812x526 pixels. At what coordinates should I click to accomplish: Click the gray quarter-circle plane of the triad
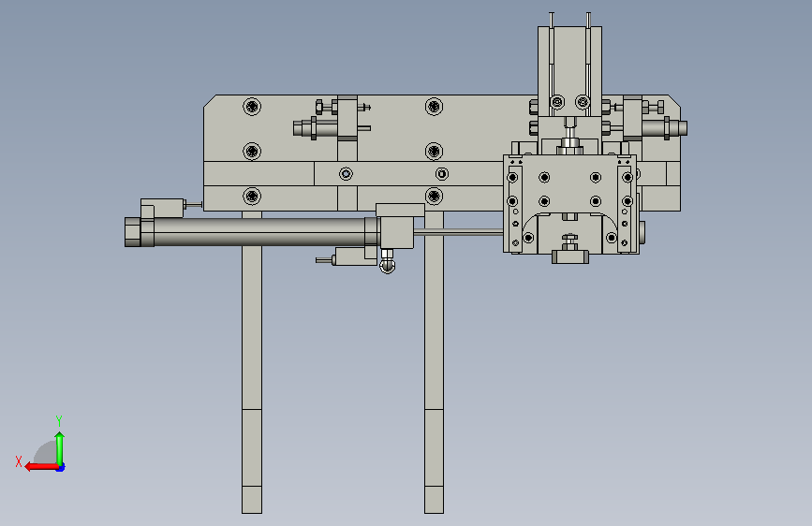47,453
